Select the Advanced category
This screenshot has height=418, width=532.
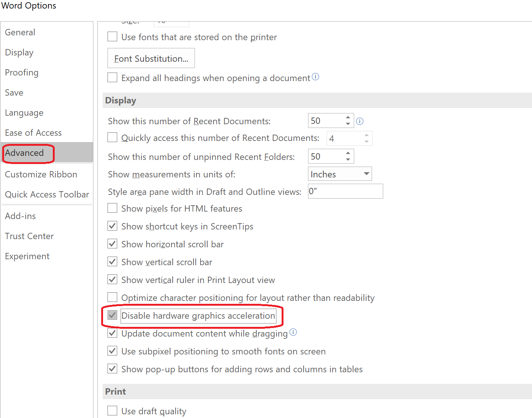point(47,153)
